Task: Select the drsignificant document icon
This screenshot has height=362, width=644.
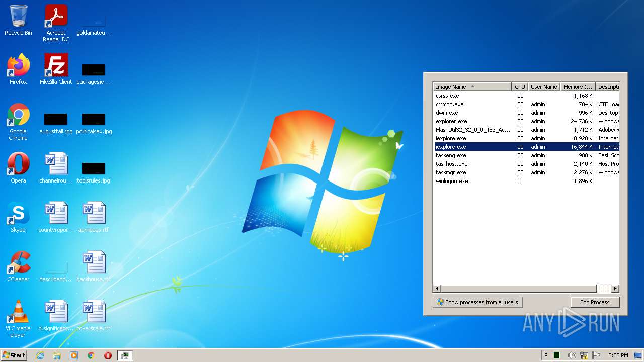Action: 56,316
